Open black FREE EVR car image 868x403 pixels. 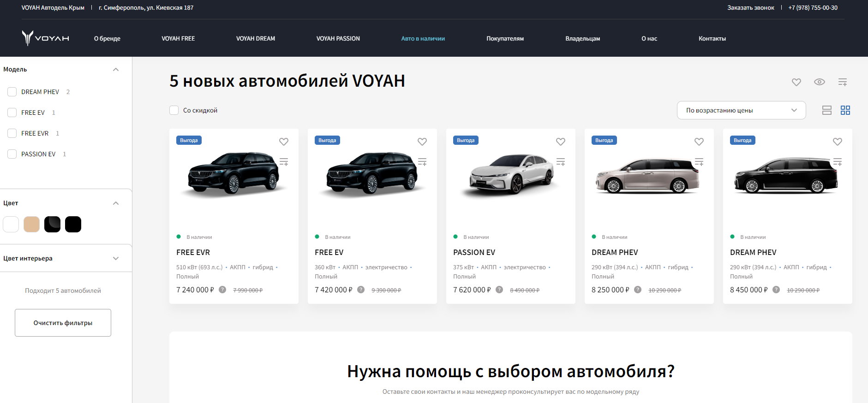pos(233,174)
